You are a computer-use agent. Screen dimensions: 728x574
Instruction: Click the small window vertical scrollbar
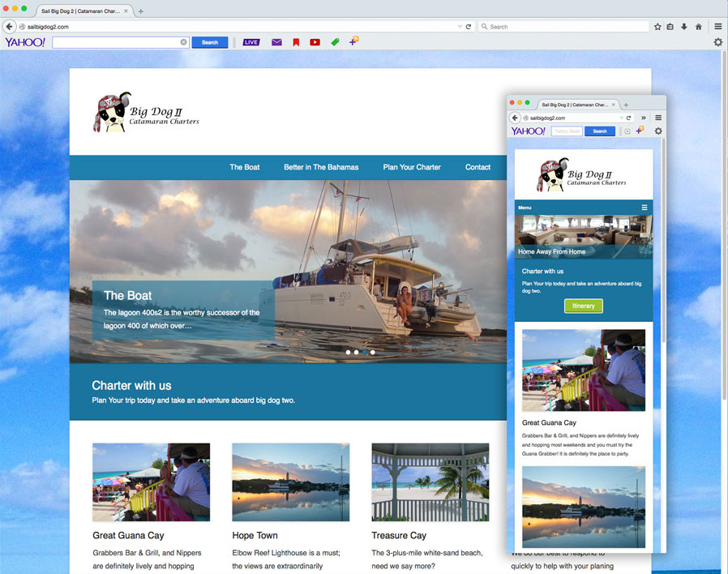click(x=663, y=239)
